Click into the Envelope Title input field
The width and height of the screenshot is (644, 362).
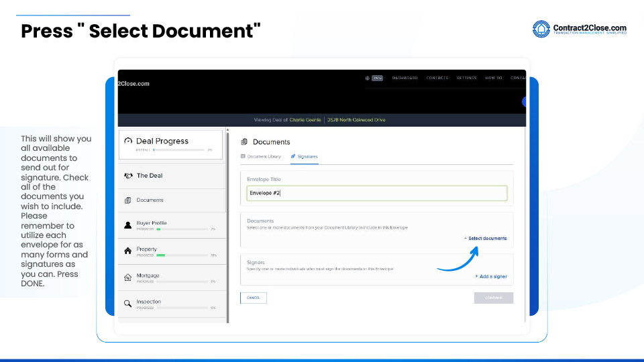coord(376,193)
